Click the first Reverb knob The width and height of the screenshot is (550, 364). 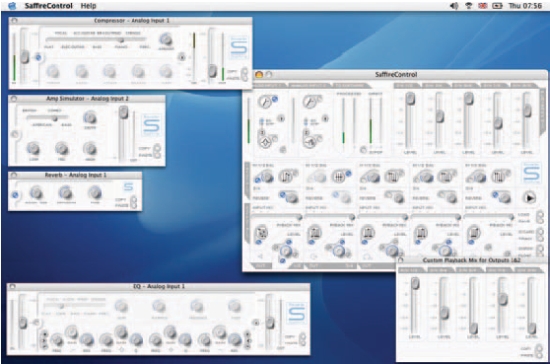coord(36,192)
